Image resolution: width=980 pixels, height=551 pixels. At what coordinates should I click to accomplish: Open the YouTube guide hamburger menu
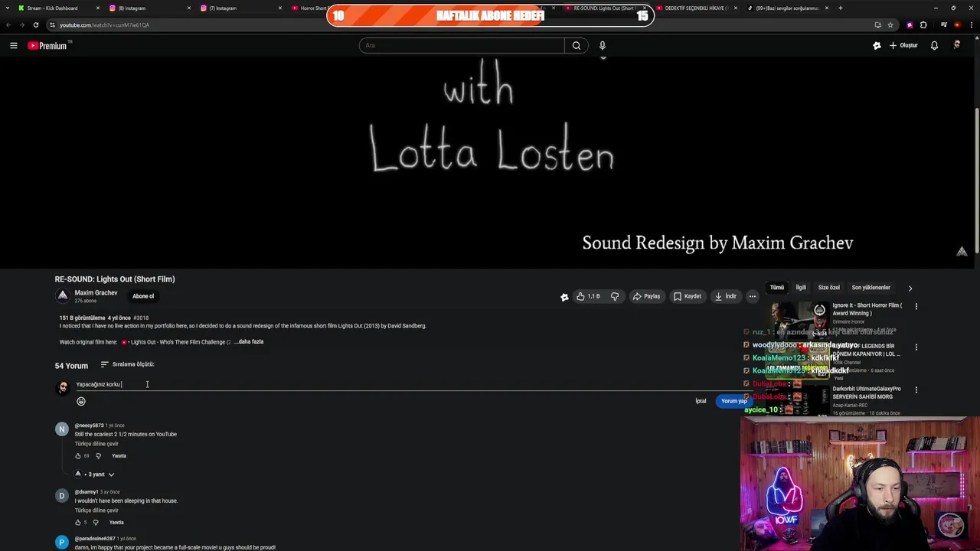pos(13,46)
